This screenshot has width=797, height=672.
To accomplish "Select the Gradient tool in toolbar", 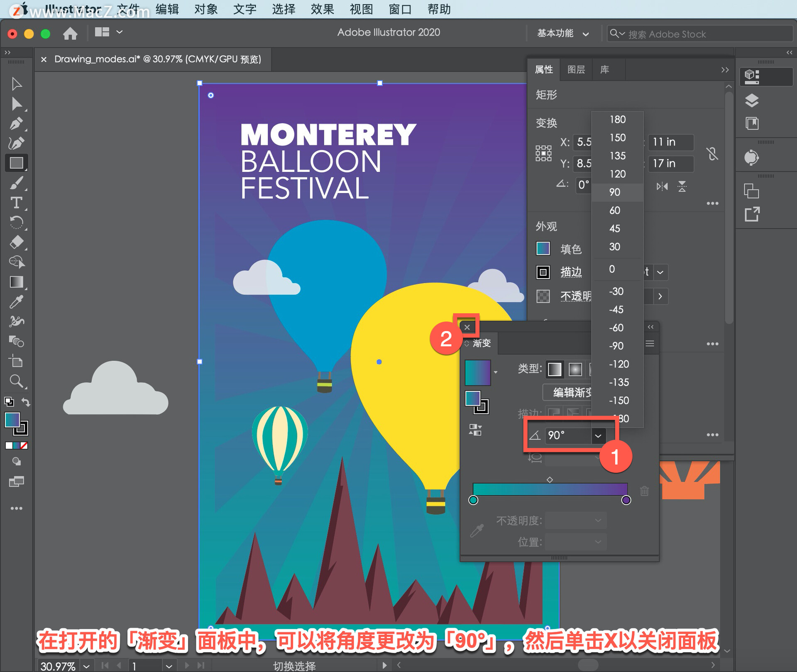I will 16,282.
